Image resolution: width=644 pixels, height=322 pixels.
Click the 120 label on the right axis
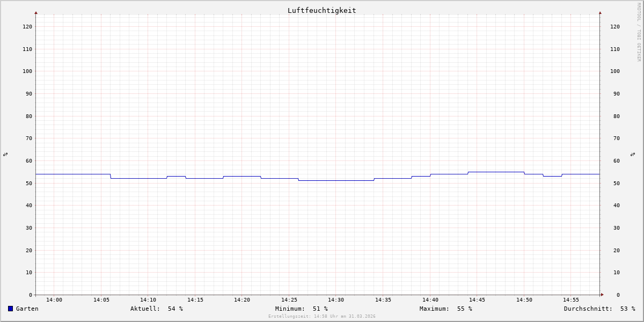click(614, 27)
